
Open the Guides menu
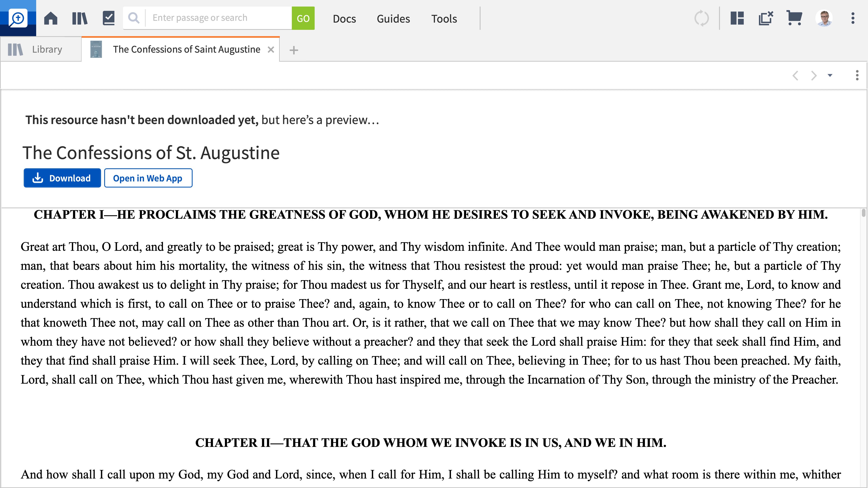(393, 19)
